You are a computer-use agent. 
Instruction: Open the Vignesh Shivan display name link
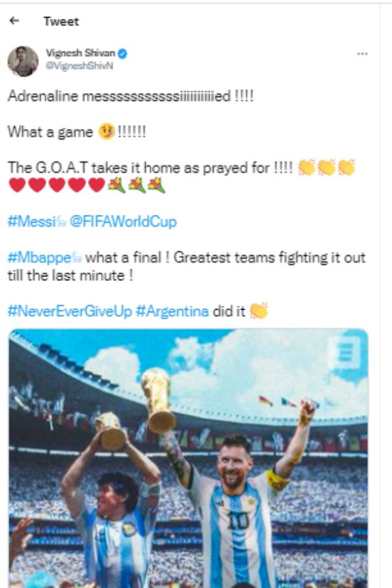pyautogui.click(x=80, y=53)
